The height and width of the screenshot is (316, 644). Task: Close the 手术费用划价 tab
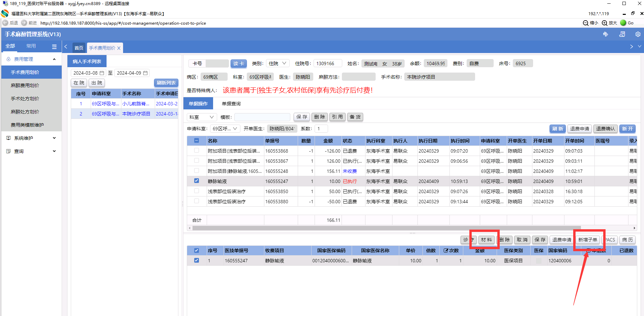119,48
